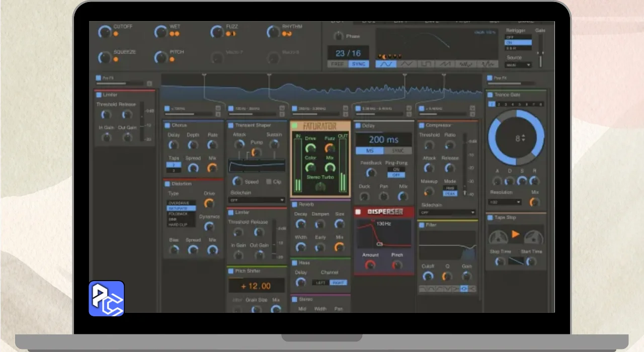The image size is (644, 352).
Task: Open the Trance Gate Resolution dropdown
Action: point(505,202)
